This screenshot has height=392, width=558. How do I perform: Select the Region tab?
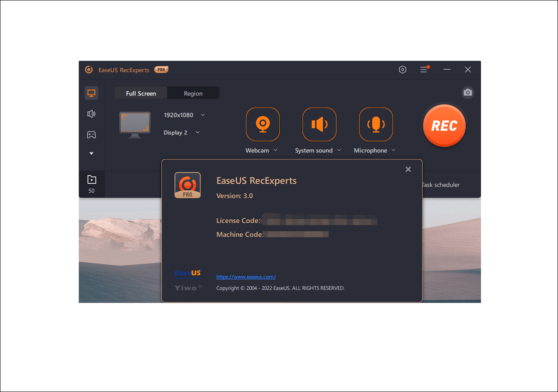[x=193, y=93]
